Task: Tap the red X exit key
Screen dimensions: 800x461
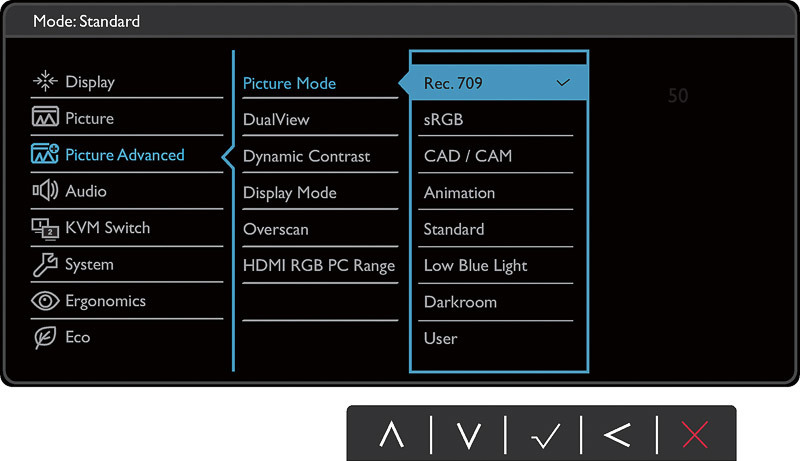Action: [x=694, y=435]
